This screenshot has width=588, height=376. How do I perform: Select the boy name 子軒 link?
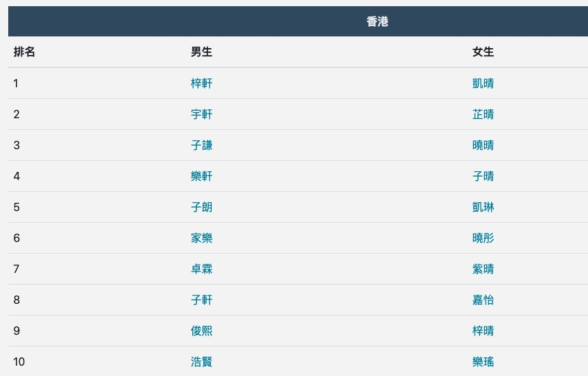[x=201, y=300]
